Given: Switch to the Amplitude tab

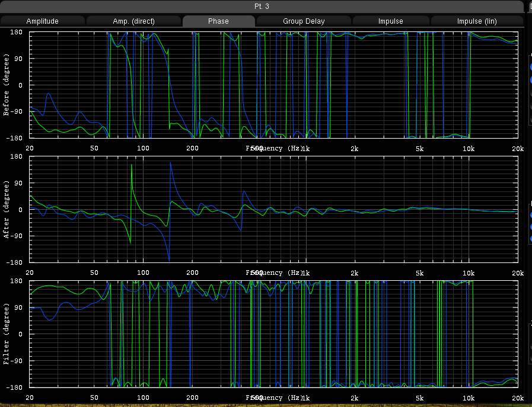Looking at the screenshot, I should click(x=43, y=21).
